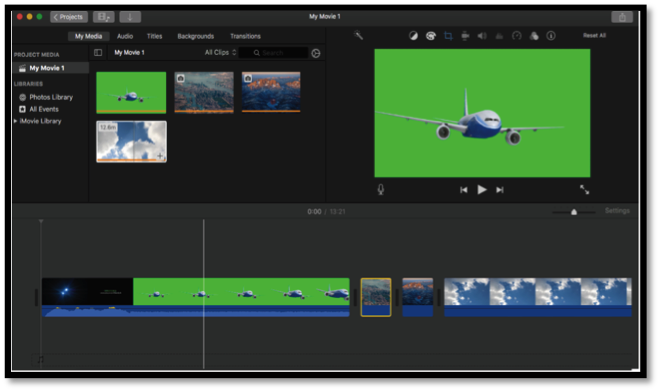660x391 pixels.
Task: Select My Movie 1 in Project Media
Action: point(51,68)
